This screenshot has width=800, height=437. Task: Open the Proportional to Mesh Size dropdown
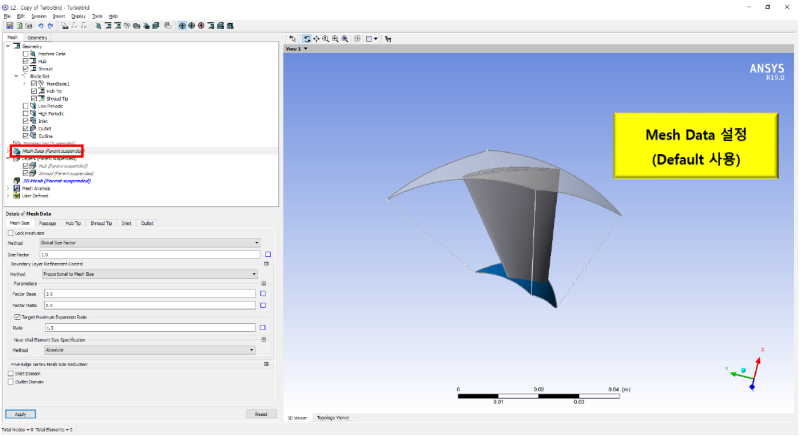pyautogui.click(x=150, y=274)
